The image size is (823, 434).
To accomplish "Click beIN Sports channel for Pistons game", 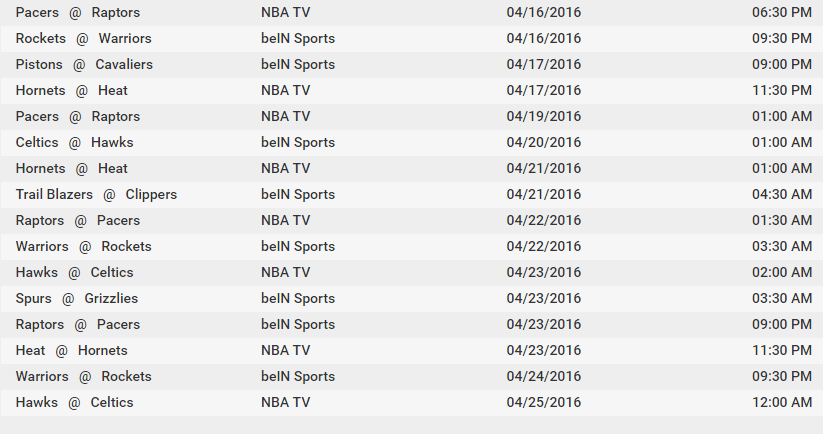I will [298, 64].
